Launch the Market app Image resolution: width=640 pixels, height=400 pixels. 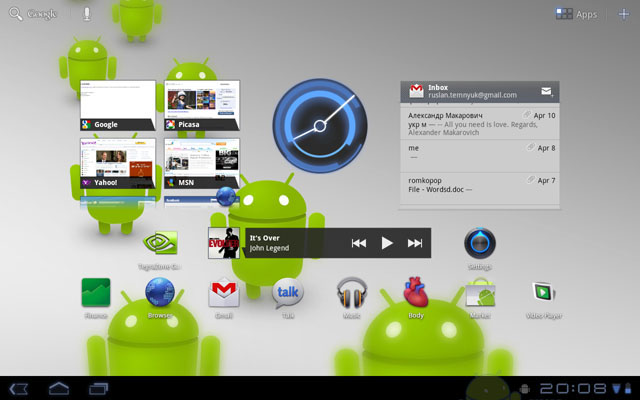click(480, 298)
